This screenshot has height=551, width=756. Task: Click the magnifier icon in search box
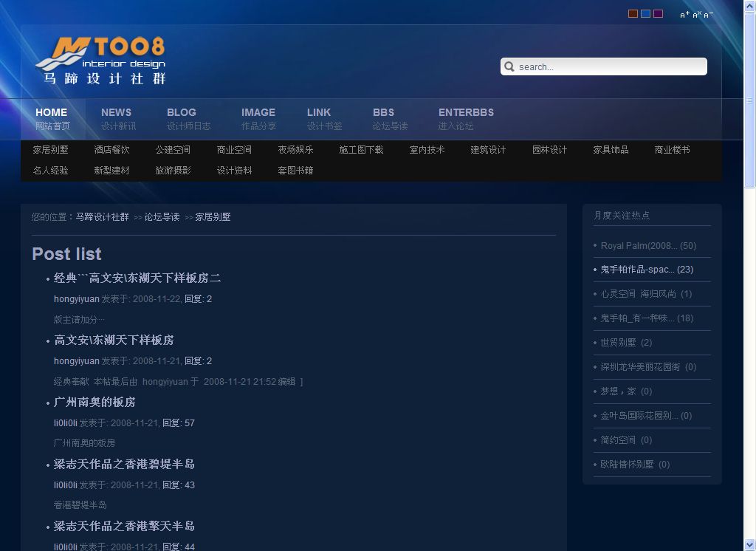click(509, 66)
